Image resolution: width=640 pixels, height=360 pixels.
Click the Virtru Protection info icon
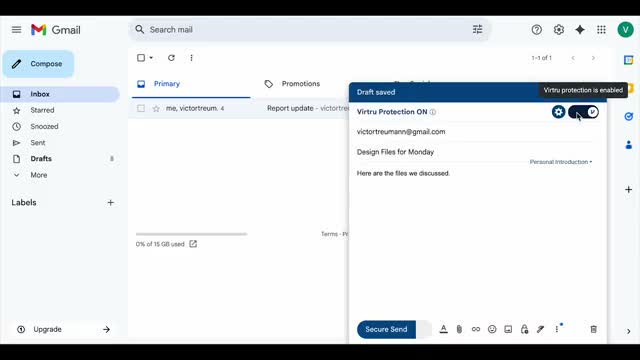click(x=433, y=112)
